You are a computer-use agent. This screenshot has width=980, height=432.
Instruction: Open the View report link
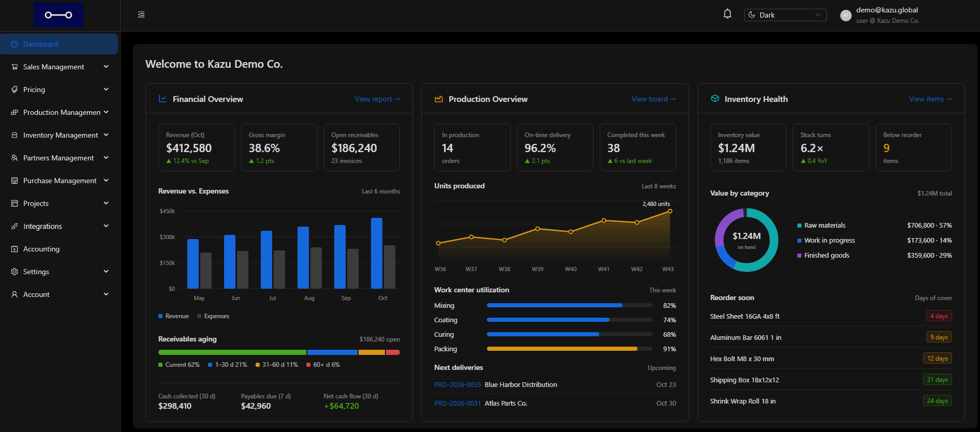coord(377,99)
